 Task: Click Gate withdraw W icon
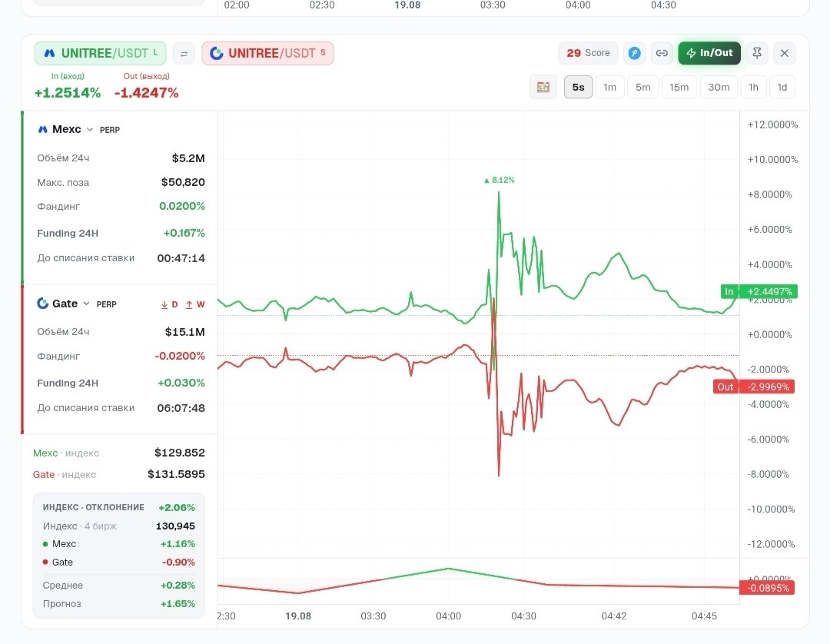194,304
